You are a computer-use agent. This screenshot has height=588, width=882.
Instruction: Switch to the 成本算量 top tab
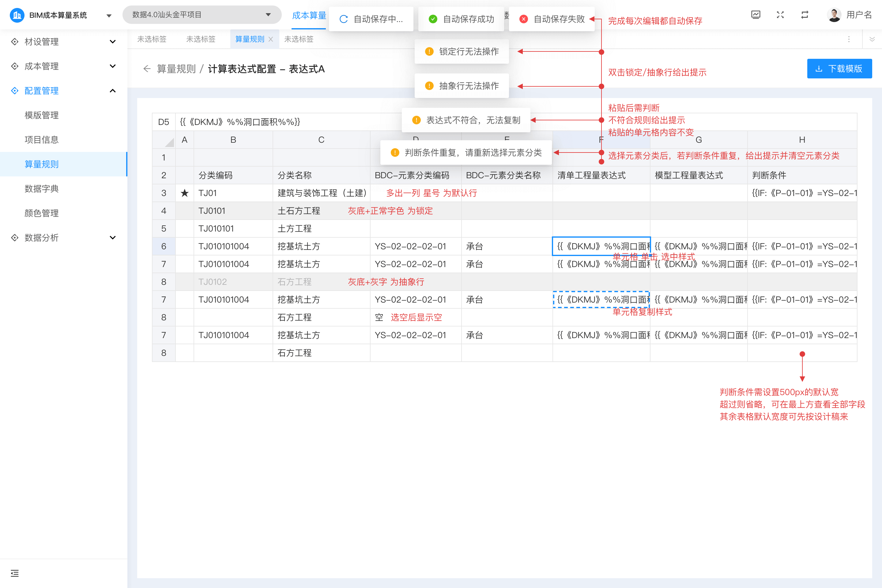tap(309, 15)
